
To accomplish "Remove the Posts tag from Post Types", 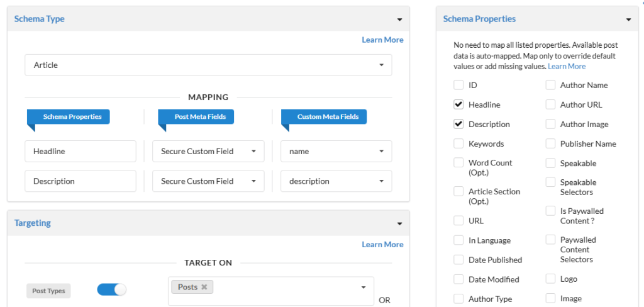I will (204, 287).
